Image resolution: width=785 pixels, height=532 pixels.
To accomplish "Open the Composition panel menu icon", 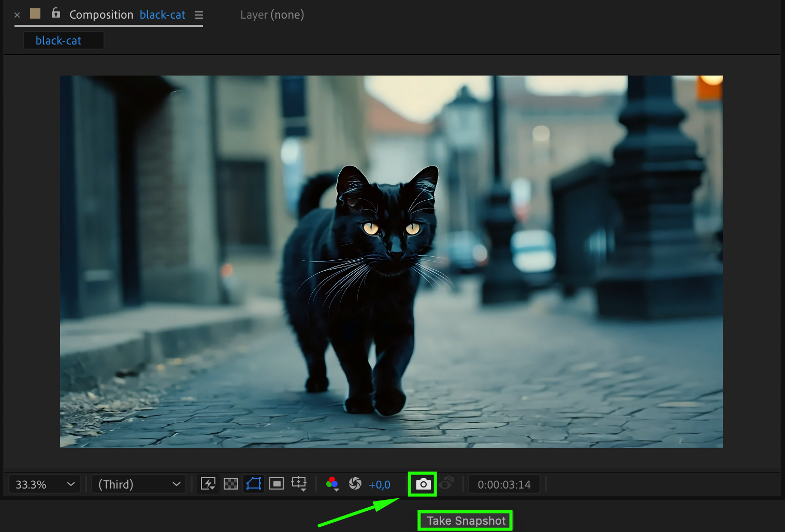I will pos(199,15).
